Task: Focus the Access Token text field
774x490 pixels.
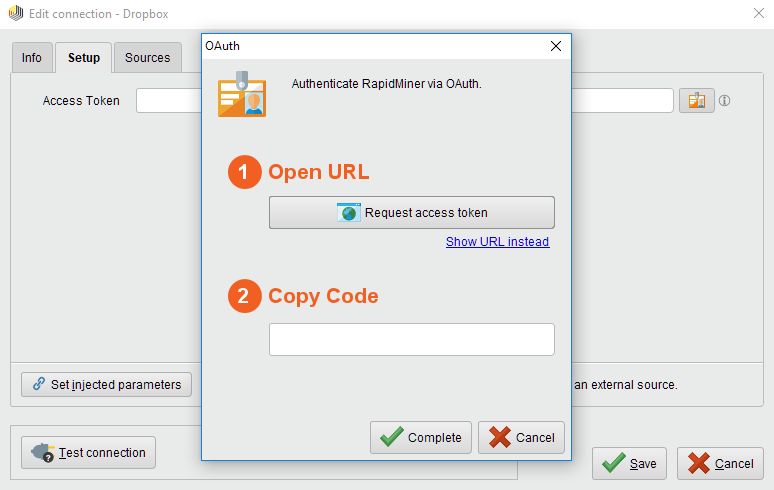Action: pos(168,101)
